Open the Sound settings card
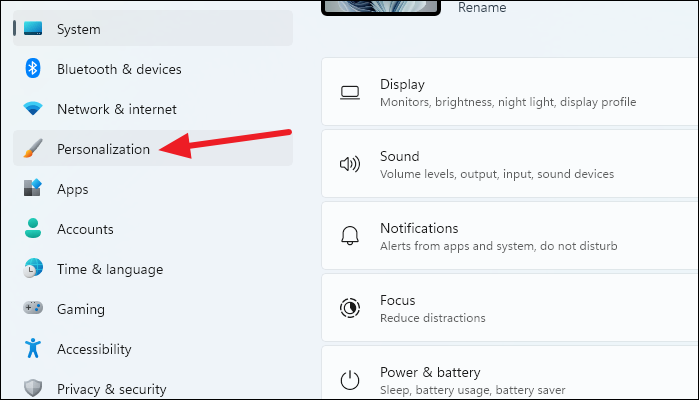This screenshot has width=699, height=400. [x=510, y=164]
